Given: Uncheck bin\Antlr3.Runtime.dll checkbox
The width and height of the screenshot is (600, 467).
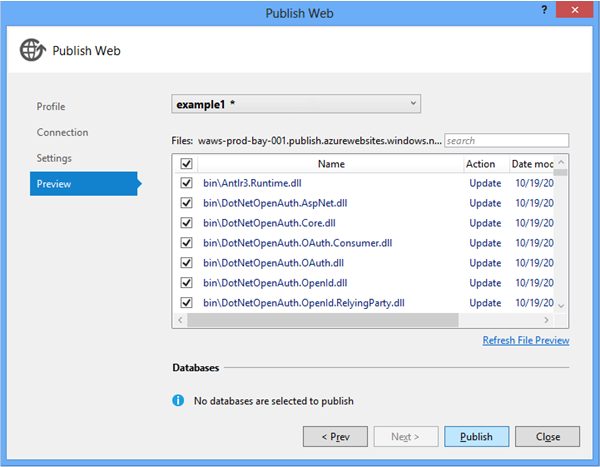Looking at the screenshot, I should (x=186, y=183).
